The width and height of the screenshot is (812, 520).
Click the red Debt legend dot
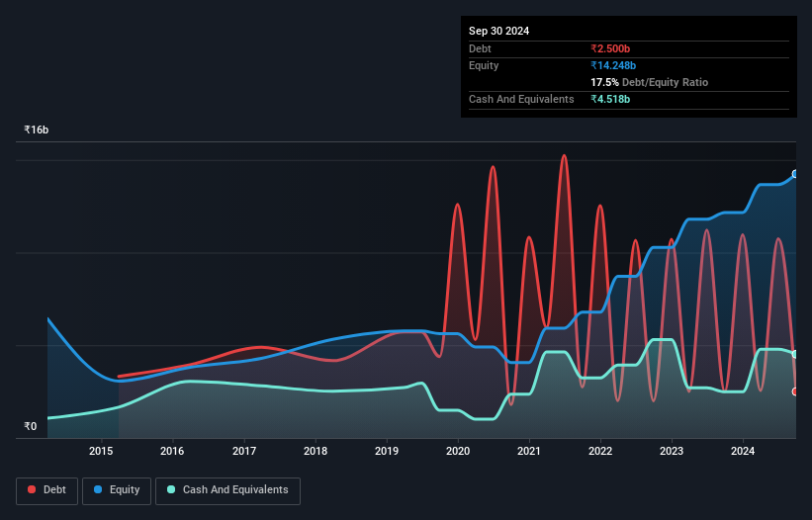coord(32,489)
